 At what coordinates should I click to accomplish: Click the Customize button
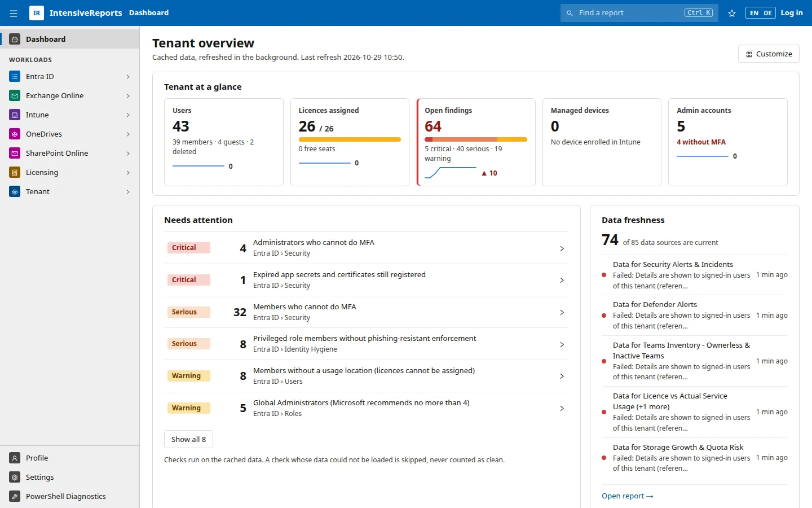click(769, 54)
